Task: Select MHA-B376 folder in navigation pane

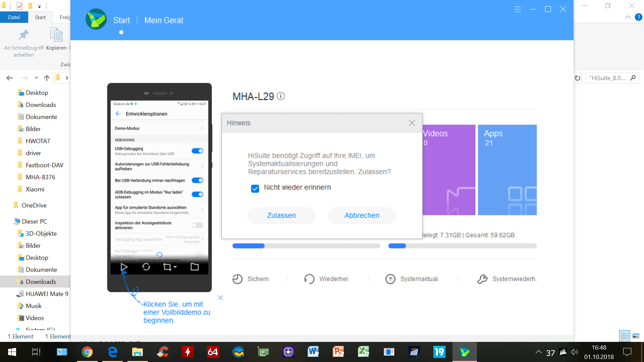Action: [41, 177]
